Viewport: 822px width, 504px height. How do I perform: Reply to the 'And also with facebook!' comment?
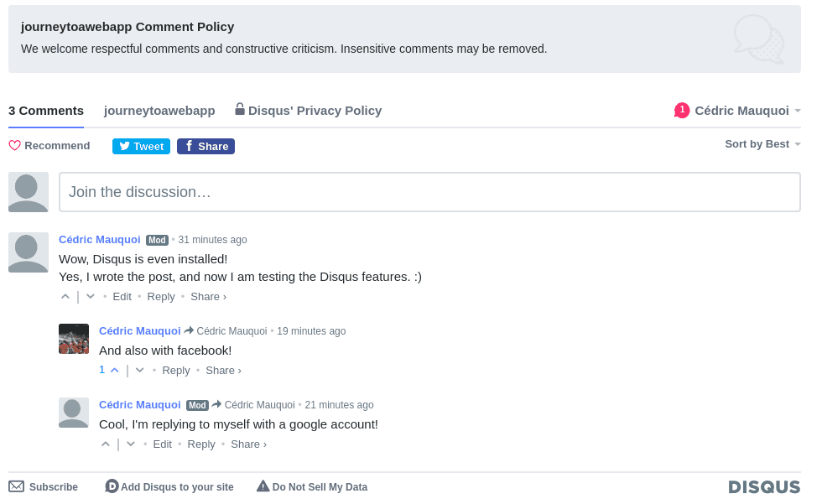[x=176, y=371]
